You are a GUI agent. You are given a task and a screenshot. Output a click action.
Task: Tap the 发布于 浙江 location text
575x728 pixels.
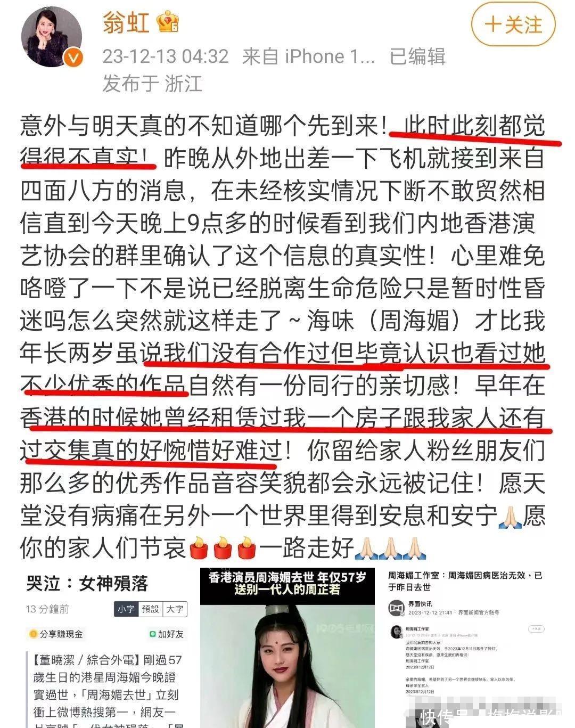pyautogui.click(x=152, y=83)
